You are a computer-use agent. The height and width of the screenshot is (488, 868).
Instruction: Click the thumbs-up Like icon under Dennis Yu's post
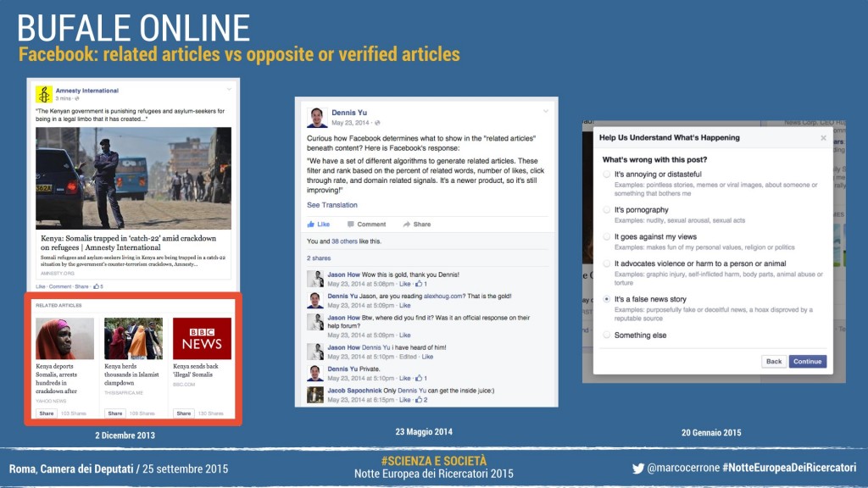[310, 224]
